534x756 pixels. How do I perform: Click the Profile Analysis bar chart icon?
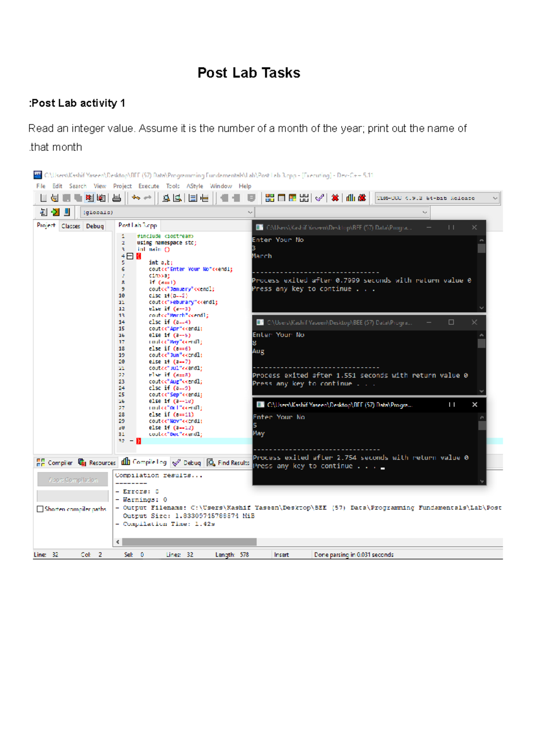[351, 198]
